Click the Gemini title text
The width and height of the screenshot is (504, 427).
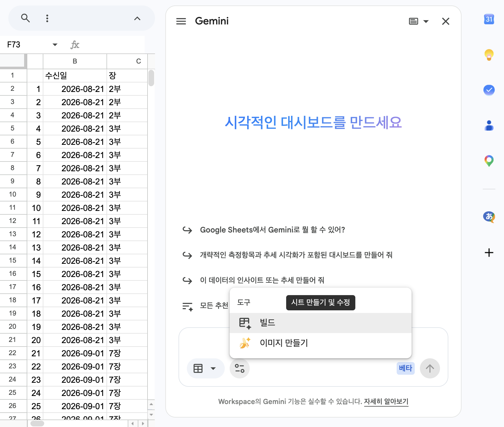click(212, 21)
